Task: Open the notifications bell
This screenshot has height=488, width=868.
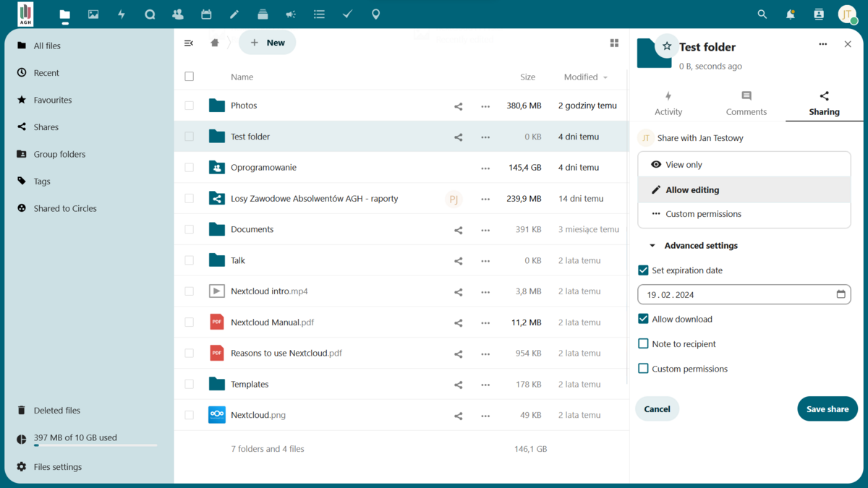Action: pos(791,14)
